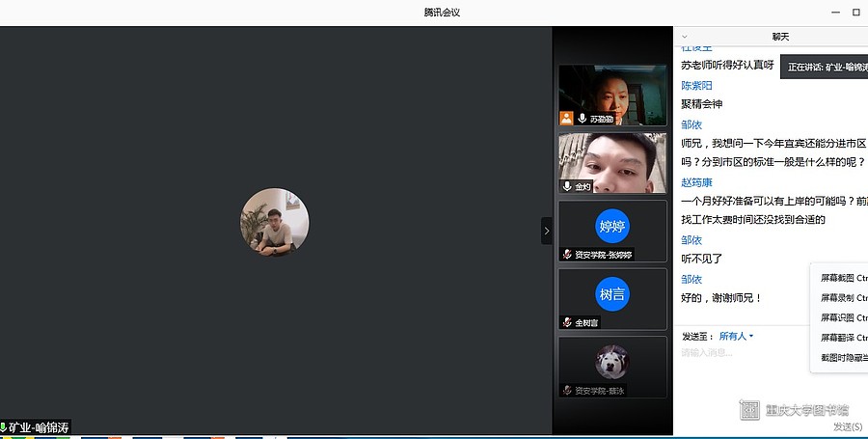The height and width of the screenshot is (439, 868).
Task: Click the 腾讯会议 window title
Action: point(442,13)
